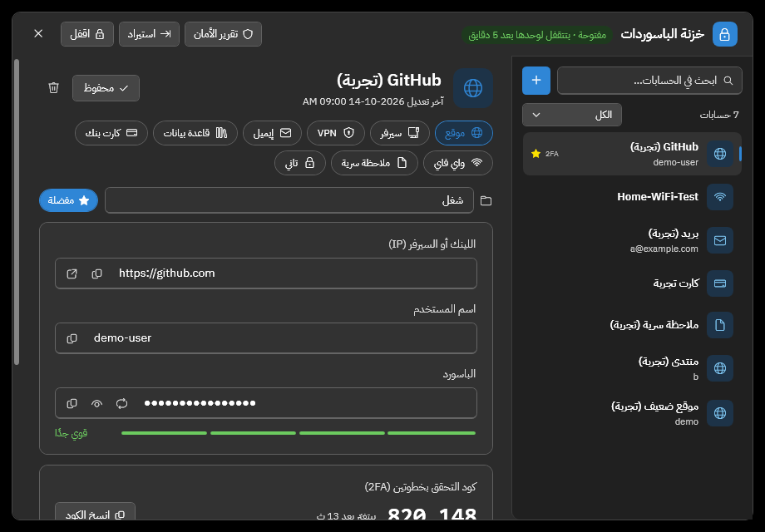The image size is (765, 532).
Task: Add a new account with plus button
Action: coord(536,81)
